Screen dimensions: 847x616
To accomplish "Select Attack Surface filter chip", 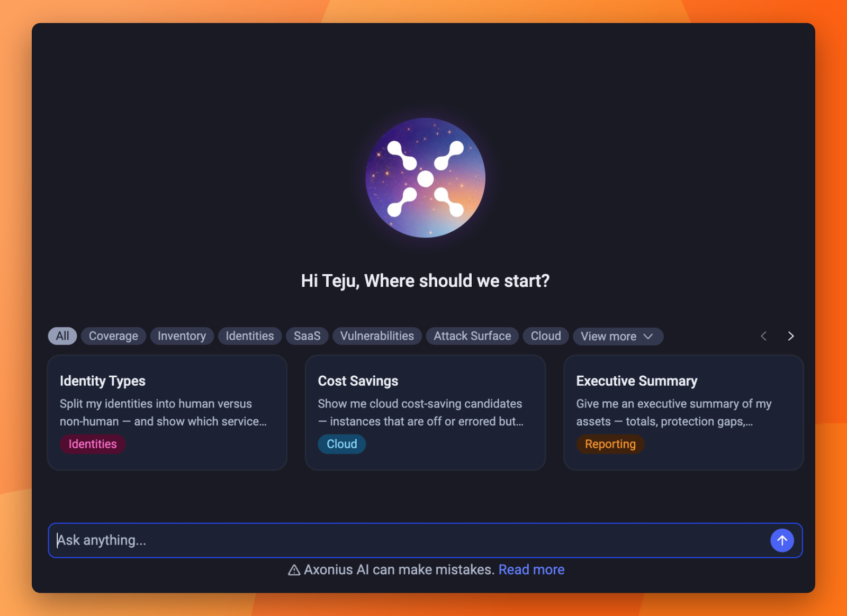I will click(472, 336).
